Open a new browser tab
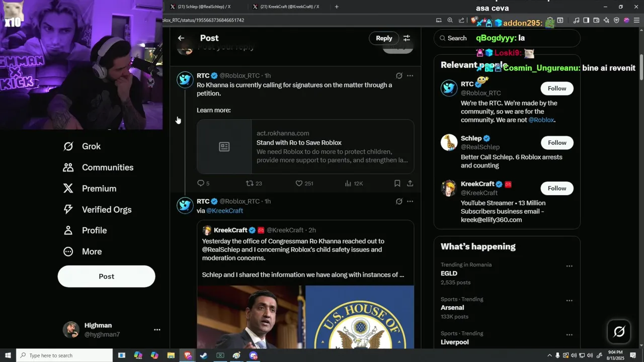Viewport: 644px width, 362px height. (337, 7)
